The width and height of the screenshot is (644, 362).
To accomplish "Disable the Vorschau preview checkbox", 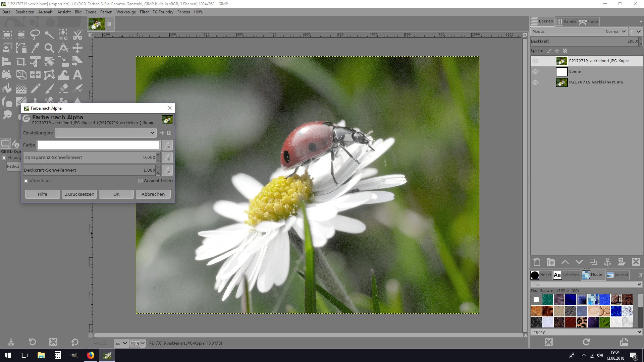I will coord(26,181).
